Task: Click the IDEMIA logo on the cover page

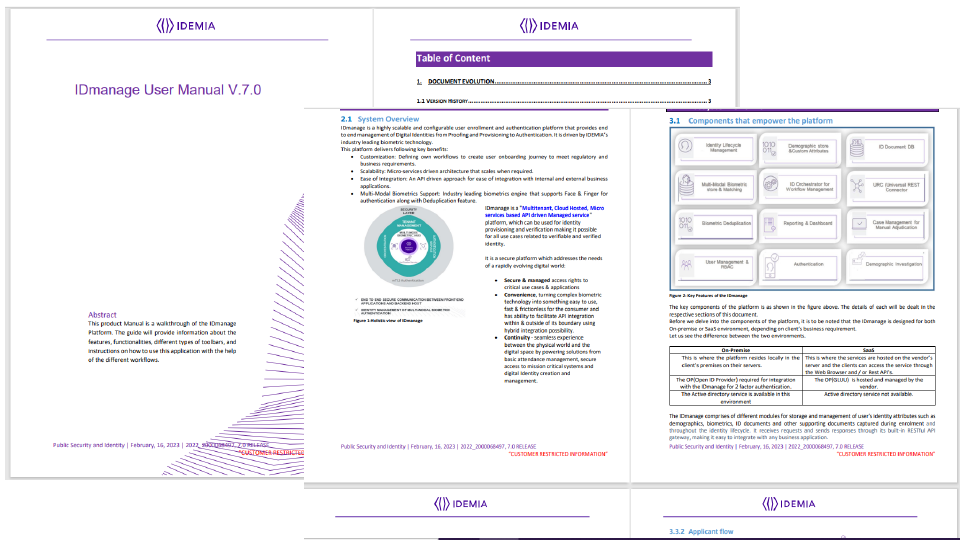Action: click(186, 26)
